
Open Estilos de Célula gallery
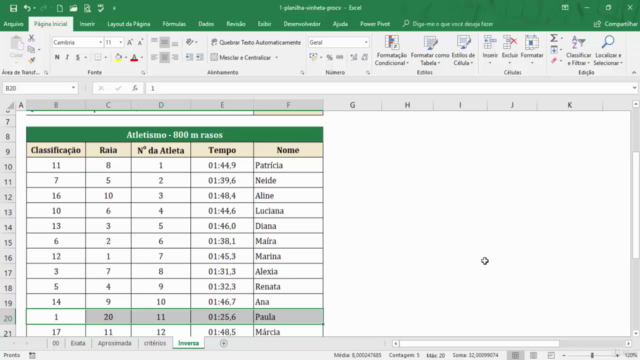[x=463, y=51]
